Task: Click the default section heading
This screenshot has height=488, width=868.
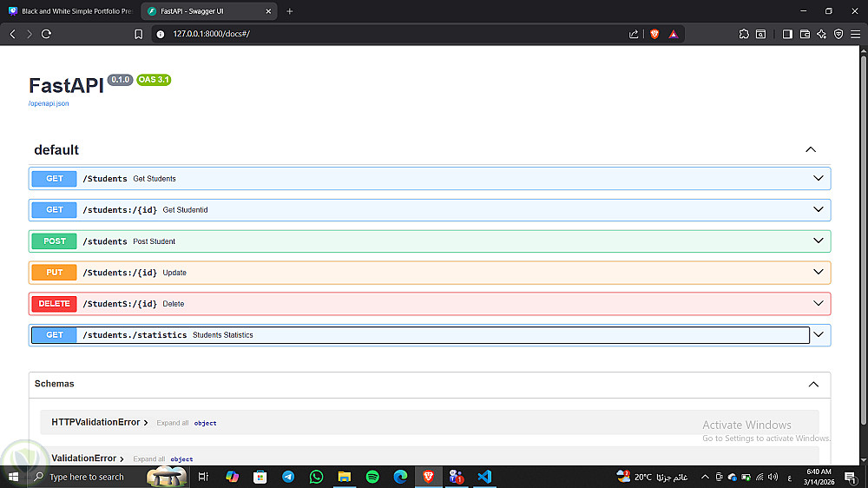Action: pyautogui.click(x=56, y=150)
